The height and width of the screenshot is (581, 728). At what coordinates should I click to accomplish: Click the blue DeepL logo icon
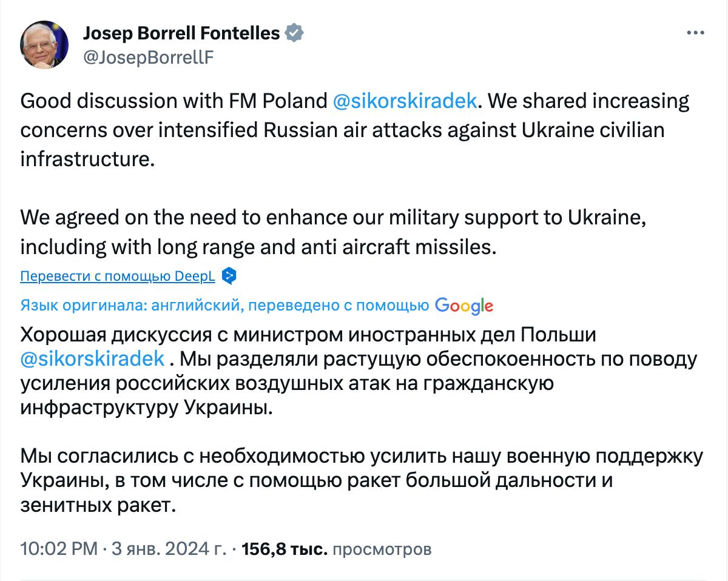click(x=229, y=277)
